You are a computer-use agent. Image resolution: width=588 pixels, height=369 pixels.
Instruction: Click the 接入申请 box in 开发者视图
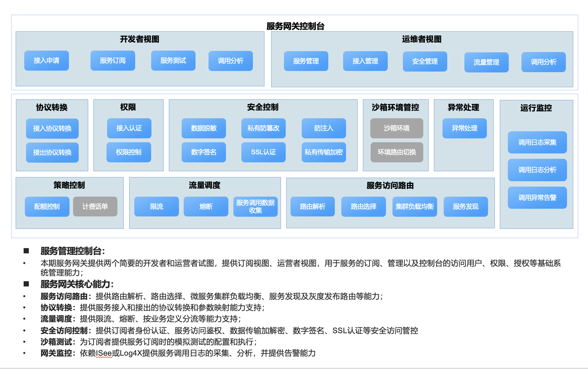coord(46,61)
